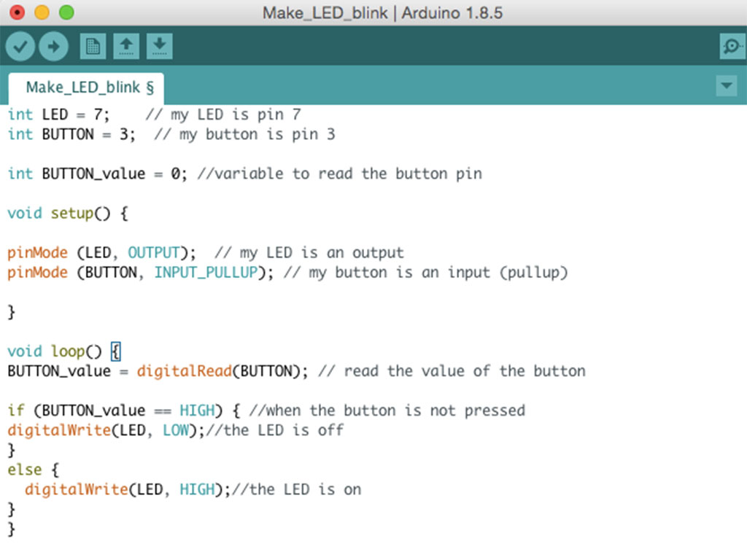Image resolution: width=747 pixels, height=560 pixels.
Task: Place cursor on the "int LED = 7;" line
Action: [58, 114]
